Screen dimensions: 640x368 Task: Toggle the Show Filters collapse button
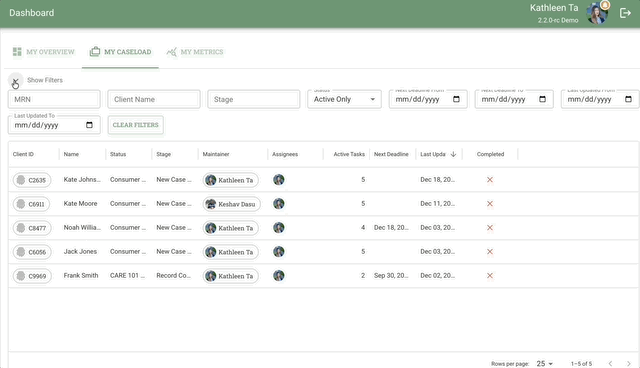pyautogui.click(x=15, y=80)
